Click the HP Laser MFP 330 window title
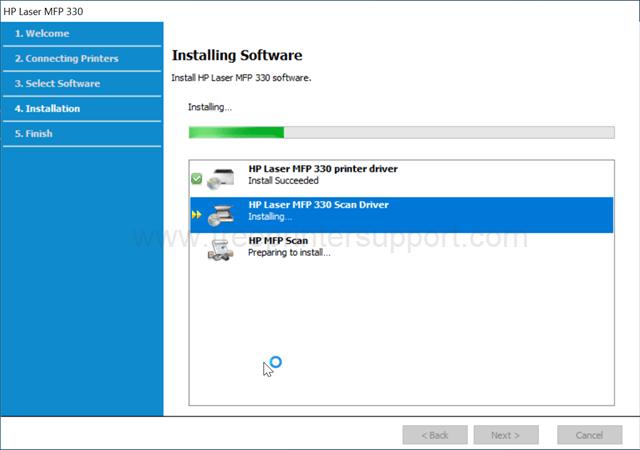Viewport: 640px width, 450px height. click(x=43, y=11)
